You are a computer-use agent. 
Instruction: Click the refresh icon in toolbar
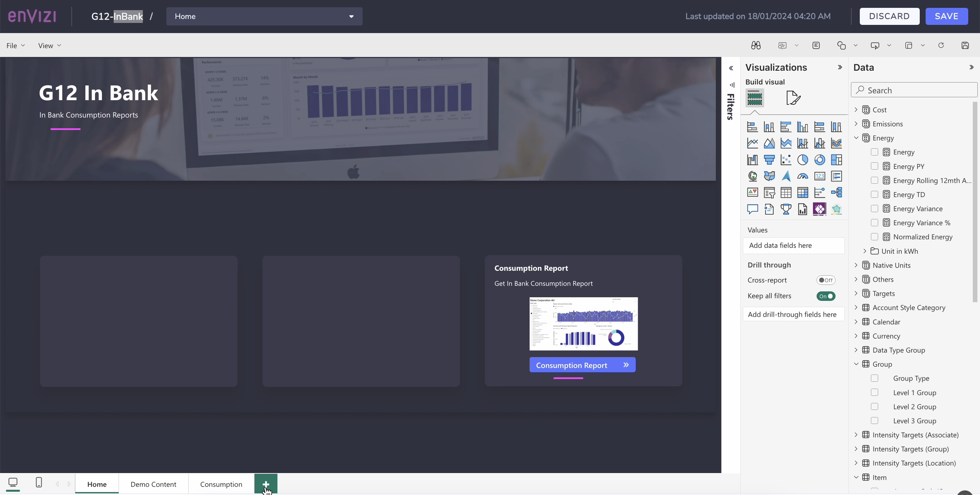(941, 45)
